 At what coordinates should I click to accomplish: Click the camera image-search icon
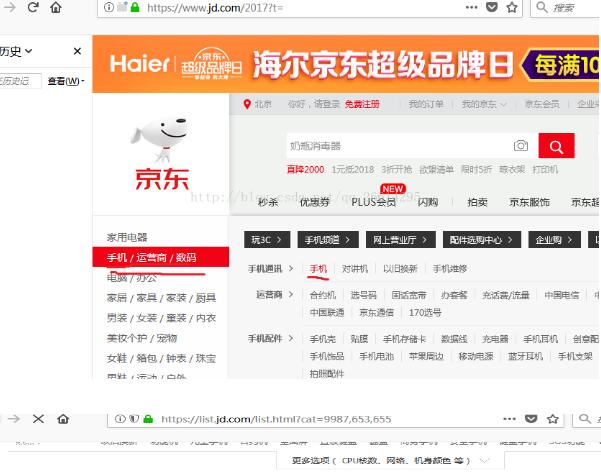521,146
